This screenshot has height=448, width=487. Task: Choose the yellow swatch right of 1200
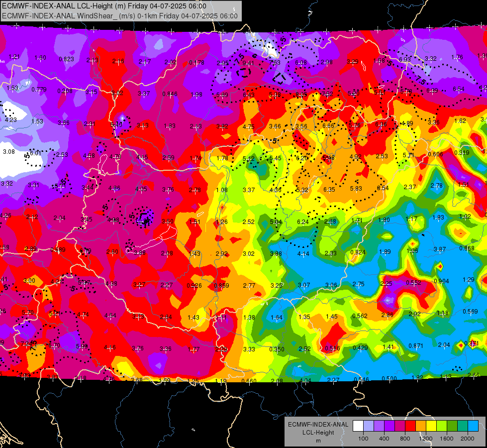(x=431, y=426)
